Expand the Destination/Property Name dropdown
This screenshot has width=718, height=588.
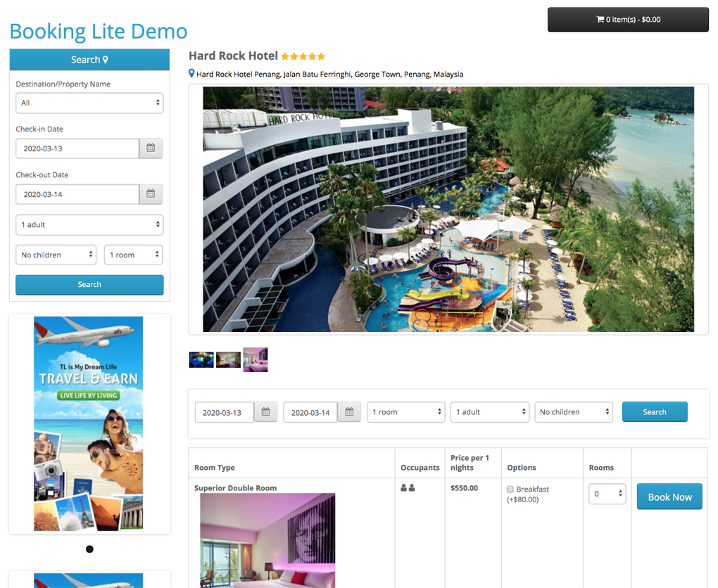89,103
